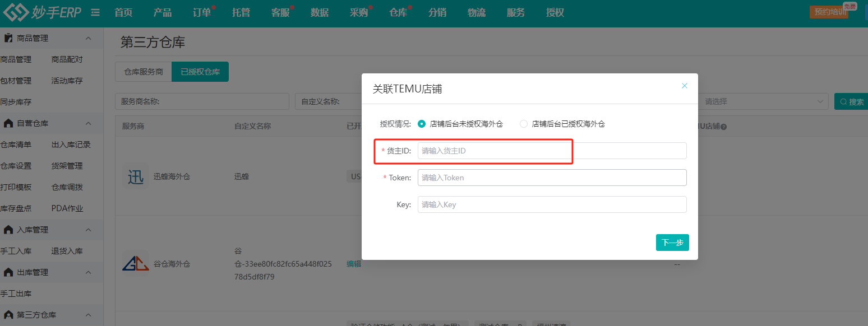Open the 请选择 dropdown

(764, 101)
